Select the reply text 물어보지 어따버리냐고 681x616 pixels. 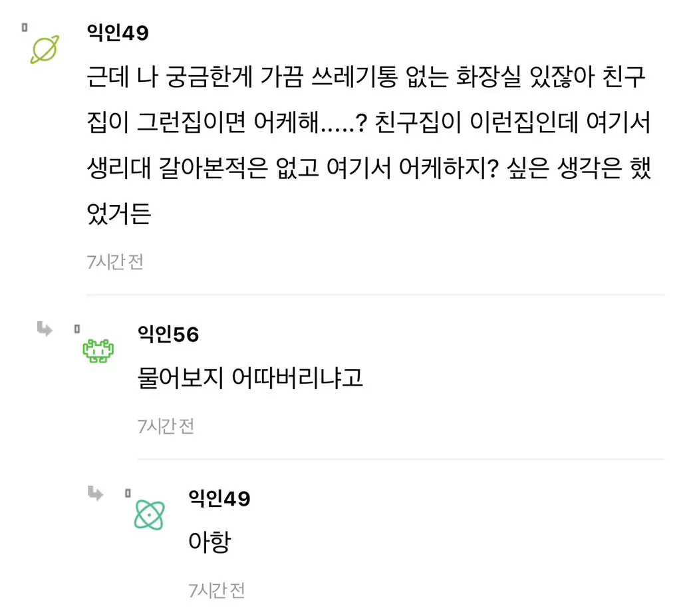point(250,379)
